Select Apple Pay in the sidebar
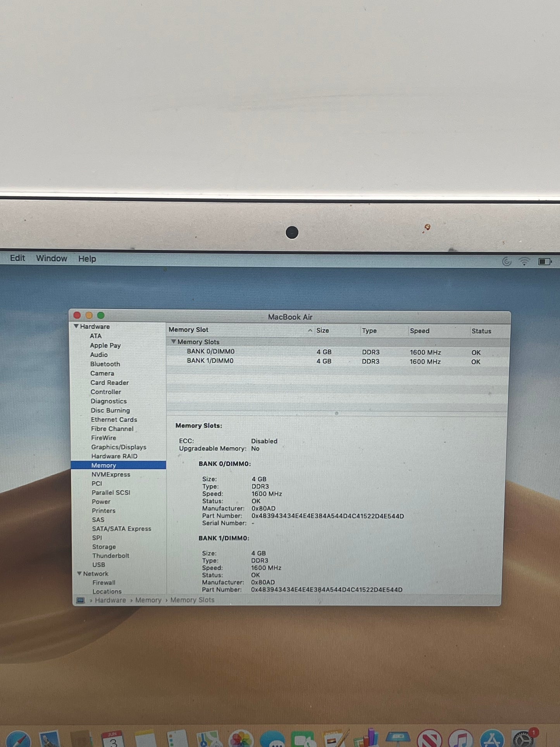Image resolution: width=560 pixels, height=747 pixels. pos(105,345)
